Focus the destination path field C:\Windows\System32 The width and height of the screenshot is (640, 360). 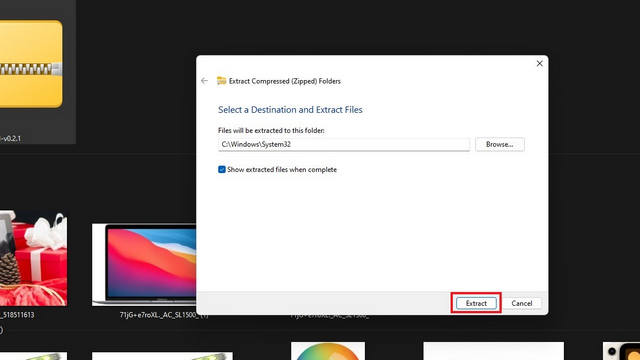[344, 144]
